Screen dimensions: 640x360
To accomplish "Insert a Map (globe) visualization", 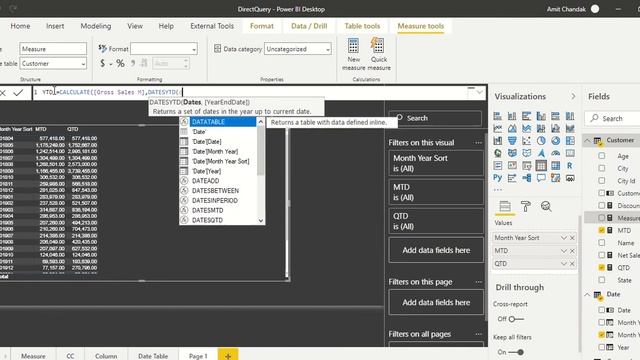I will (498, 153).
